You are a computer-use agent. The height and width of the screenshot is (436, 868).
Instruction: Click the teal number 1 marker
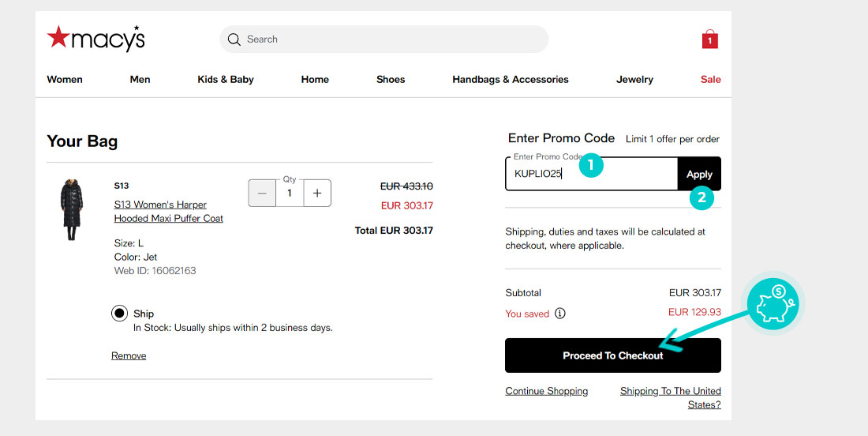coord(591,165)
